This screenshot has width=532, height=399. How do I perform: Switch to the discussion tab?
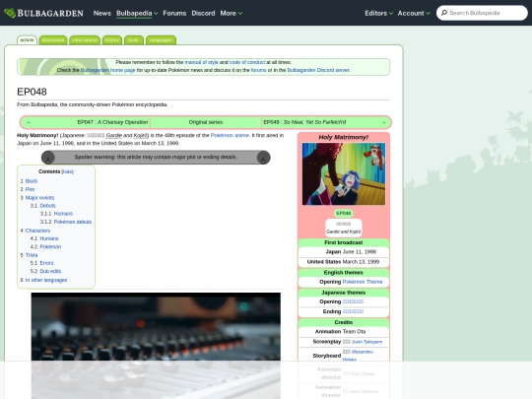click(53, 40)
